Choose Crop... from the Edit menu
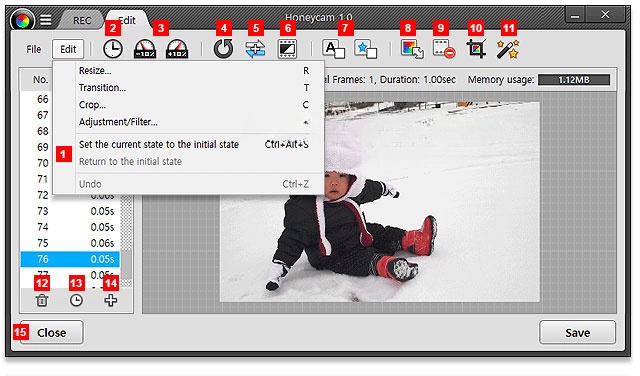The image size is (640, 376). tap(194, 105)
